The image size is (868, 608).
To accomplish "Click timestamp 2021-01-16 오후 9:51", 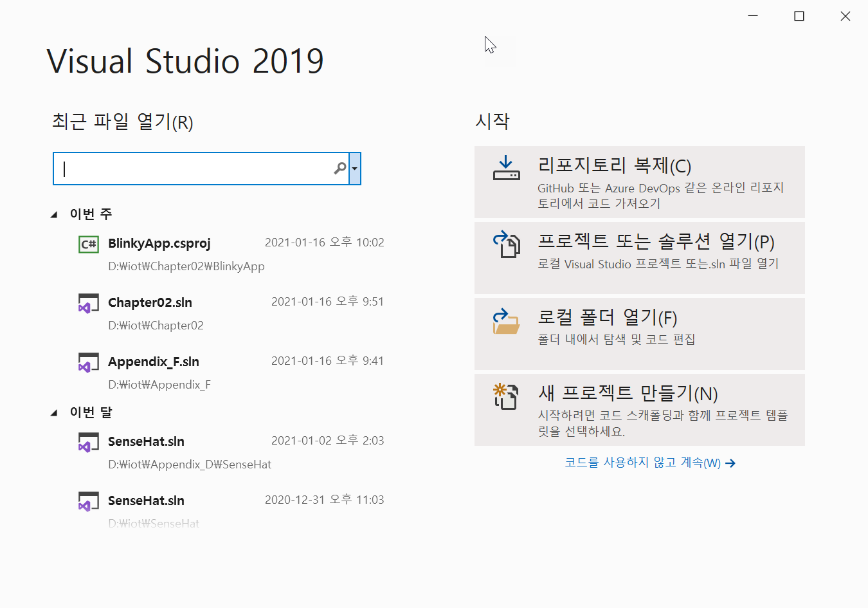I will point(328,302).
